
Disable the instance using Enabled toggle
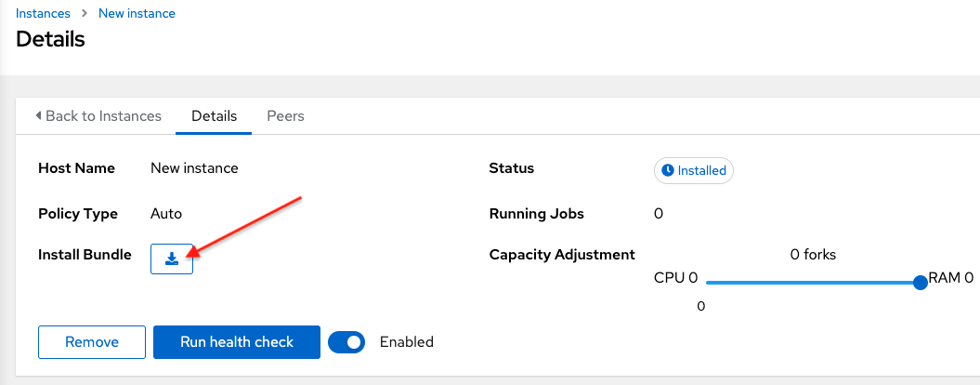[x=346, y=342]
